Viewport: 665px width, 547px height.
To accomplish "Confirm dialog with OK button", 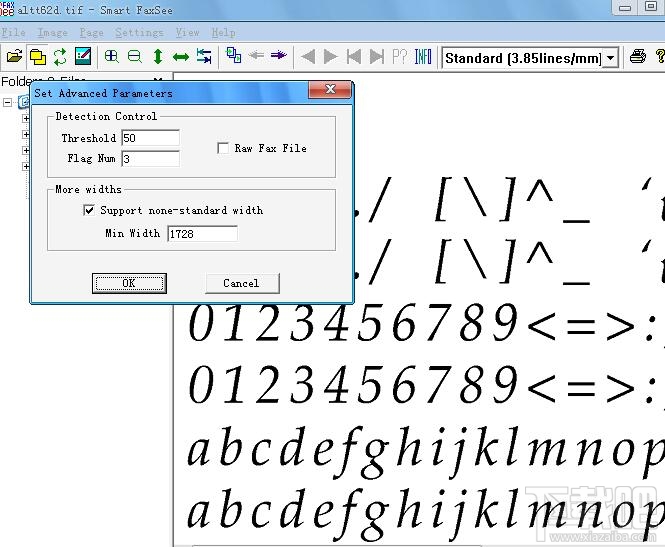I will [129, 283].
